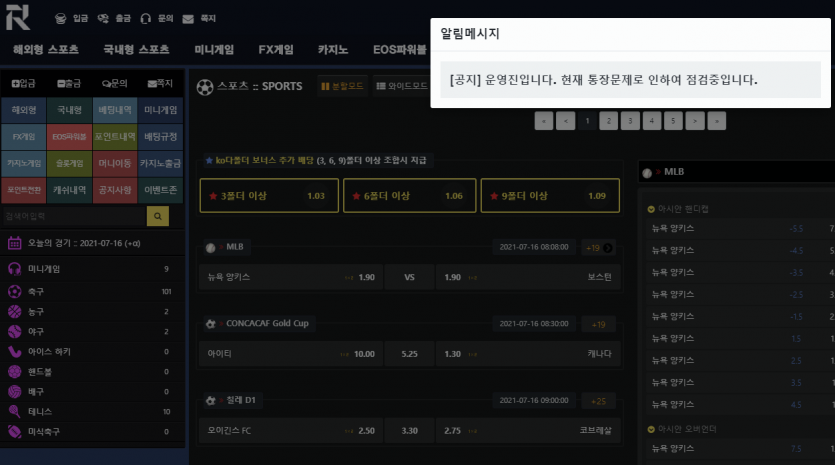Select 3폴더 이상 1.03 bonus box
835x465 pixels.
[x=269, y=196]
